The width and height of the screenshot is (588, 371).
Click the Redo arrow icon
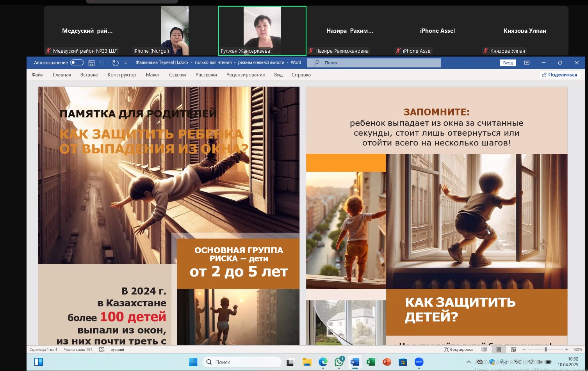[x=115, y=63]
